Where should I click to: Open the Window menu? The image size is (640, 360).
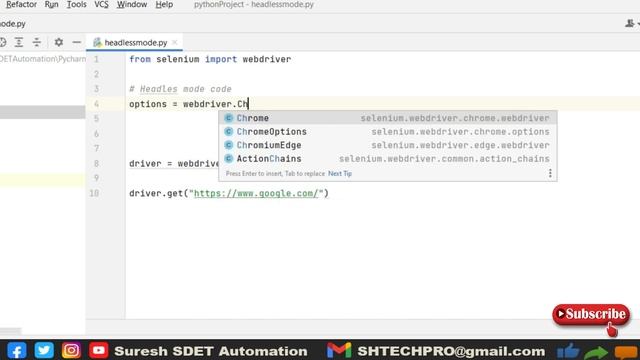[x=132, y=5]
